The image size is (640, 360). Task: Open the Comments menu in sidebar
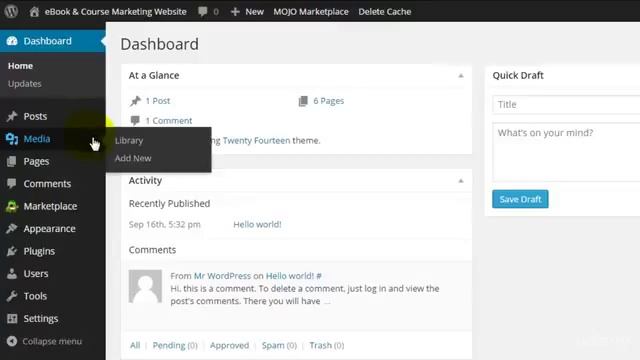[47, 184]
